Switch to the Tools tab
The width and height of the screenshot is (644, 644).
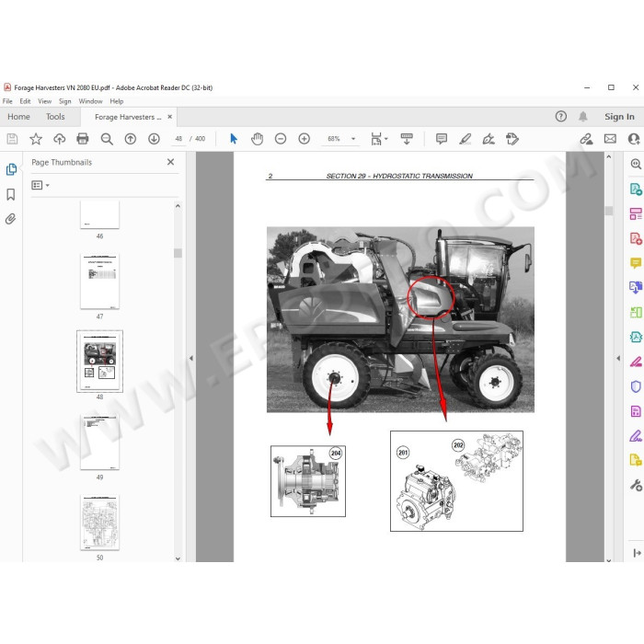(x=55, y=117)
